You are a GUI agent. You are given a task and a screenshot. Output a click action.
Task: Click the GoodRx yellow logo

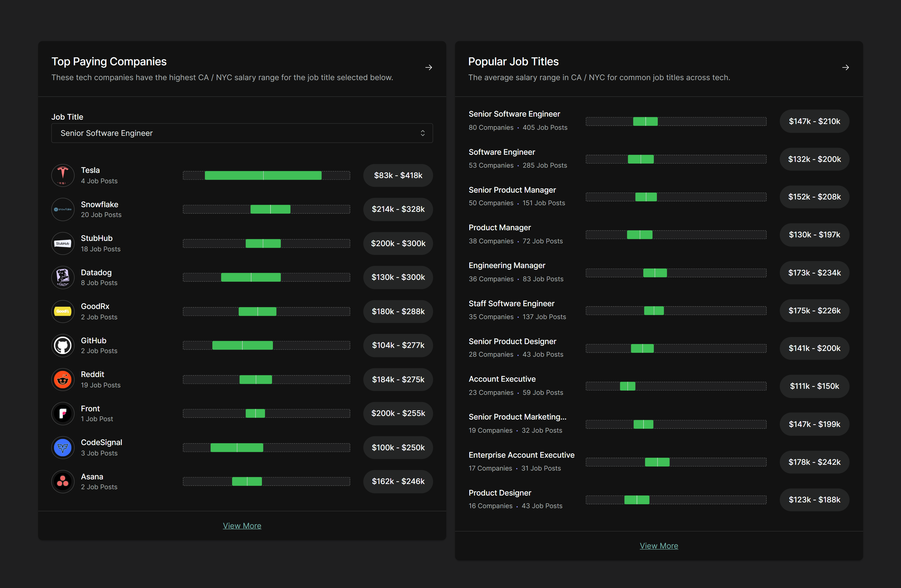coord(63,311)
